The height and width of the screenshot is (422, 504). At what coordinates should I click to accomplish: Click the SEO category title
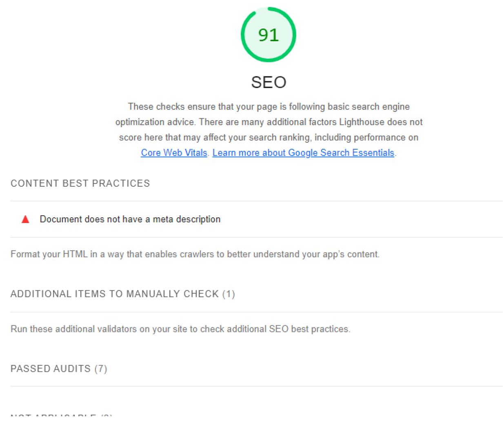[269, 82]
